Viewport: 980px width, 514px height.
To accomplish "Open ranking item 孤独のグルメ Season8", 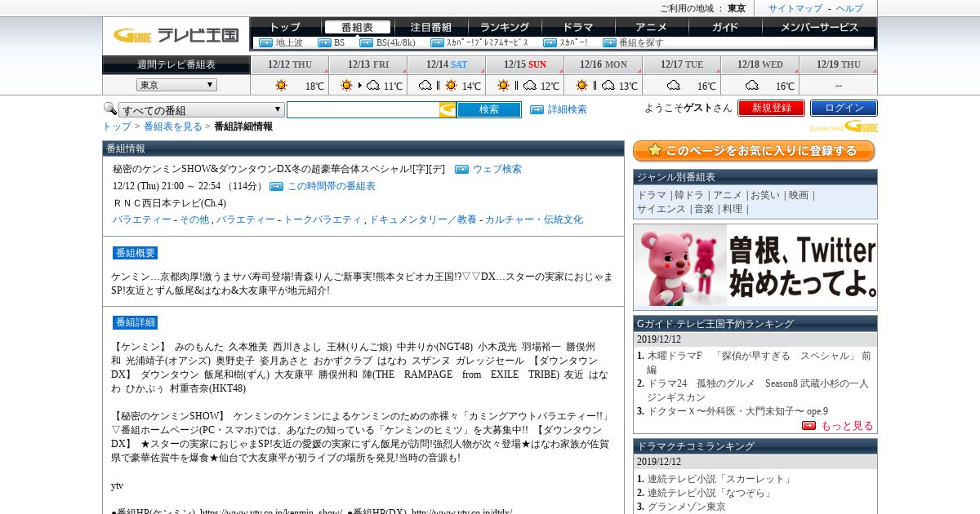I will [758, 390].
